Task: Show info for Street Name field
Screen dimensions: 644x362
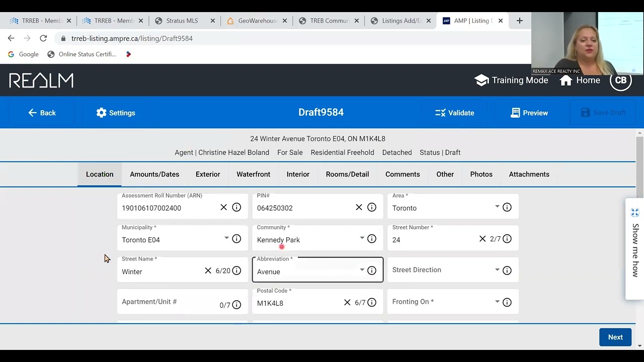Action: (x=236, y=270)
